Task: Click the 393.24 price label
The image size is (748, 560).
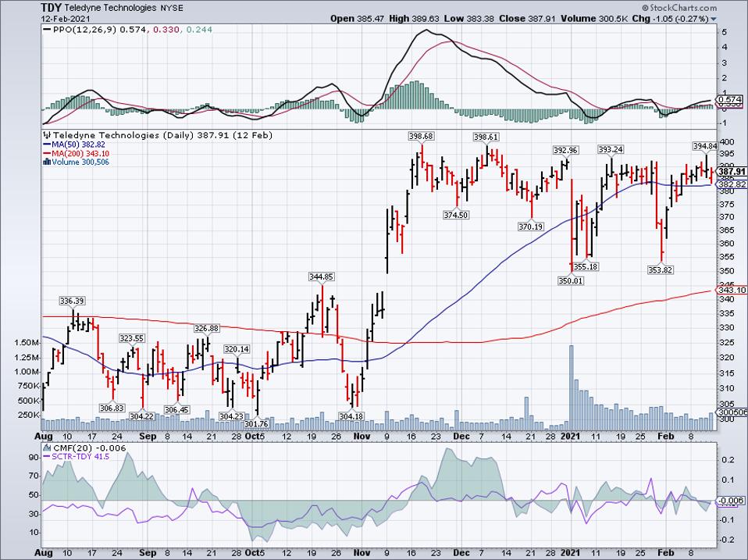Action: click(611, 150)
